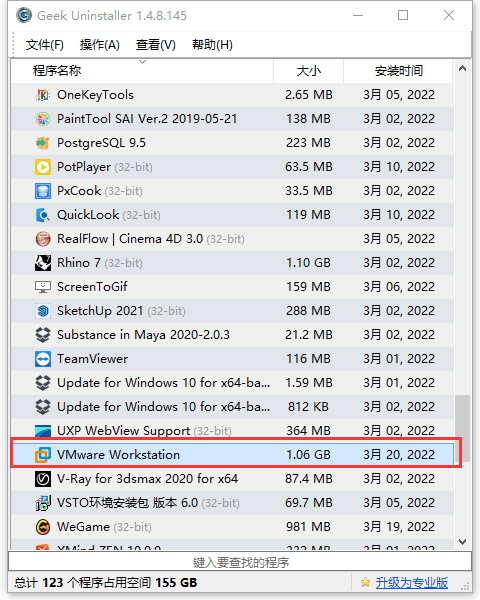
Task: Click the PotPlayer yellow play icon
Action: coord(43,167)
